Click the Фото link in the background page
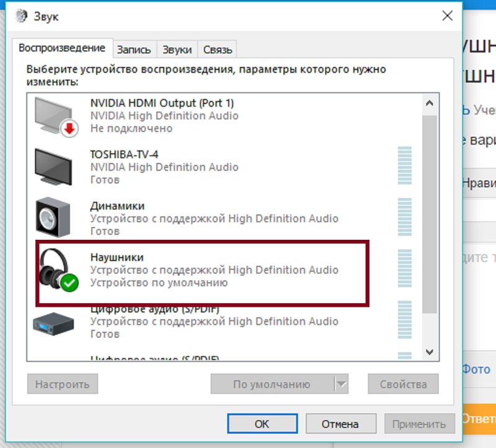496x448 pixels. pos(476,369)
